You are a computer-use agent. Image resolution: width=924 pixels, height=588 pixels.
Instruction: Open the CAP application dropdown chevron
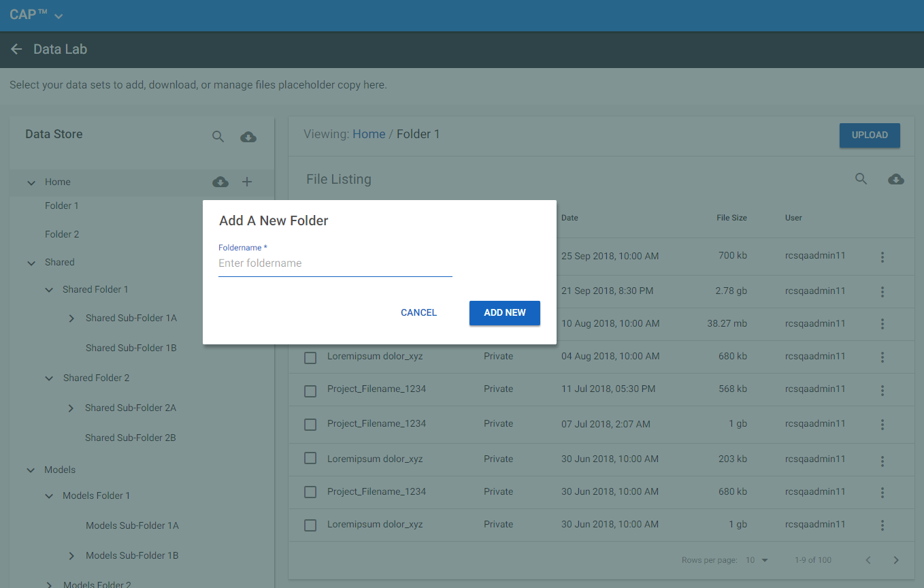click(59, 16)
